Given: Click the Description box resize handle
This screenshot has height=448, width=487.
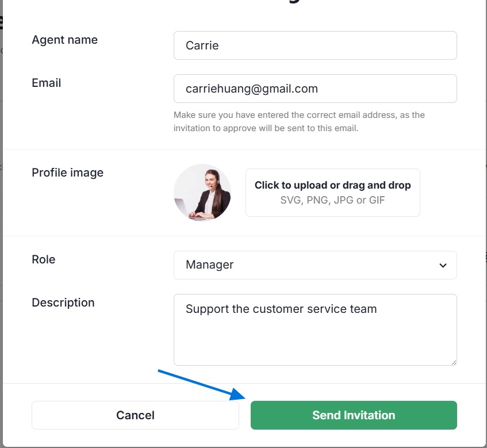Looking at the screenshot, I should (453, 362).
